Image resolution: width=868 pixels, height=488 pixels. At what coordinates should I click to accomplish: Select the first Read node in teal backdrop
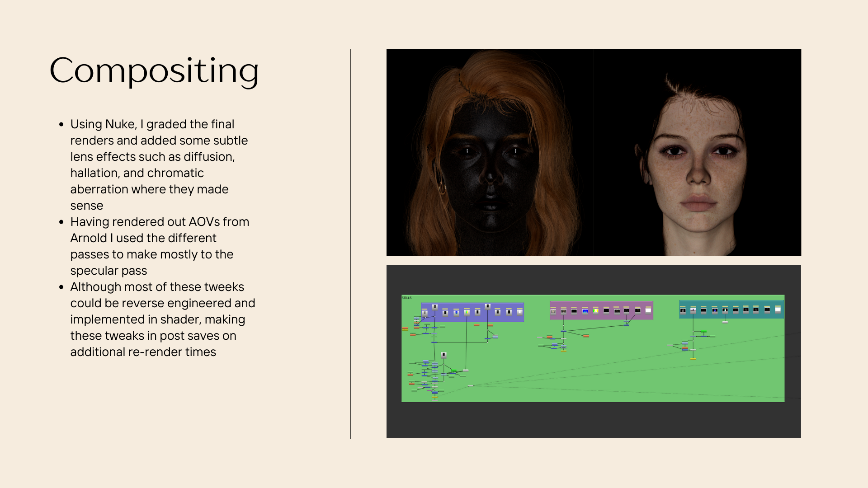click(x=683, y=310)
